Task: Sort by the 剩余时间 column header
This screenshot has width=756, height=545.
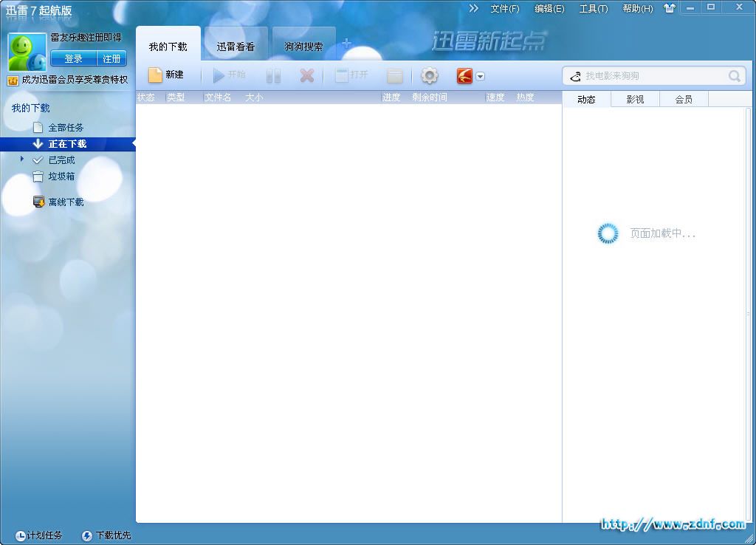Action: tap(430, 97)
